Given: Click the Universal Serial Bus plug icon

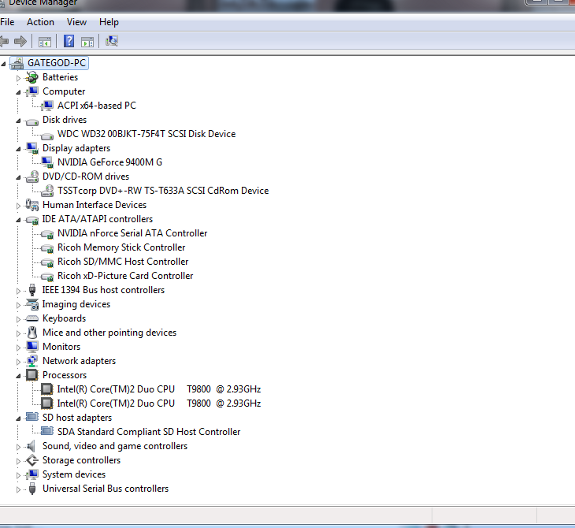Looking at the screenshot, I should 32,489.
